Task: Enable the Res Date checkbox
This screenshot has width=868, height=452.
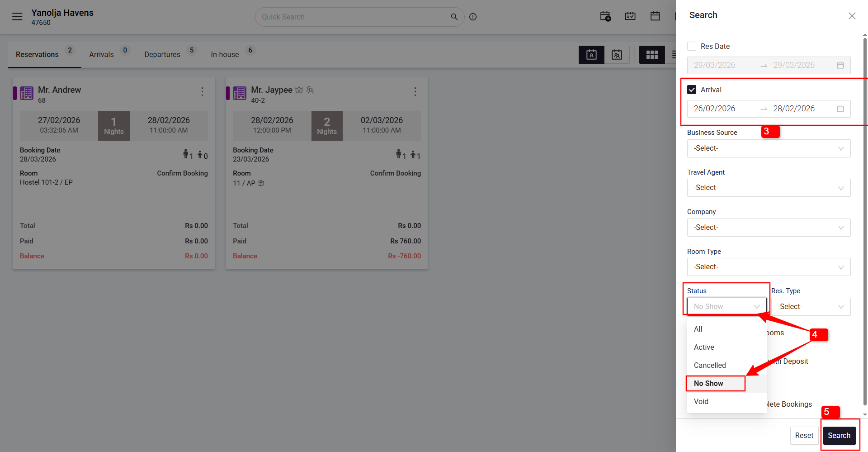Action: tap(692, 46)
